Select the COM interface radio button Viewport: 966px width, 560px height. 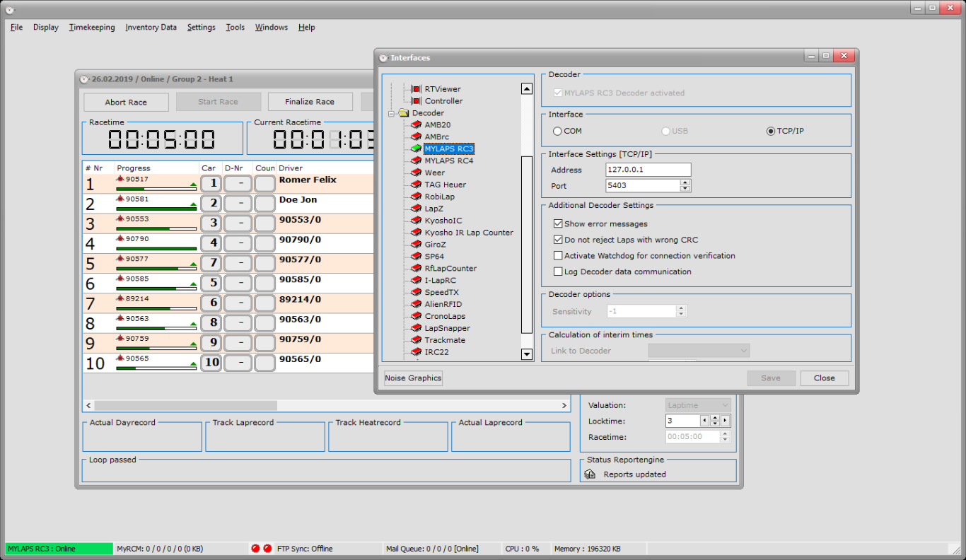tap(557, 132)
